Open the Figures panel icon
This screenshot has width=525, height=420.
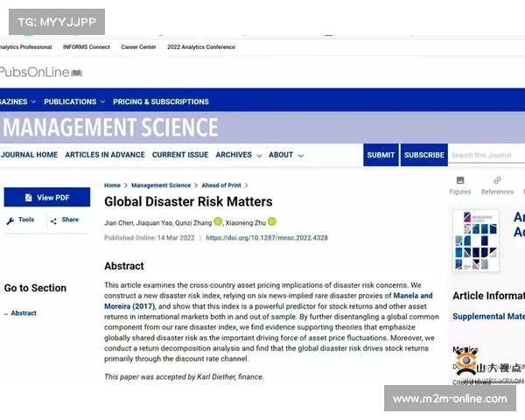click(460, 180)
